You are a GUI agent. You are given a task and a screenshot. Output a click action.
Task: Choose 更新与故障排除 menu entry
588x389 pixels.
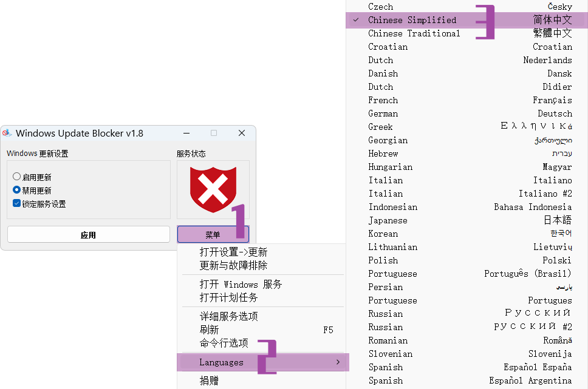[x=261, y=265]
